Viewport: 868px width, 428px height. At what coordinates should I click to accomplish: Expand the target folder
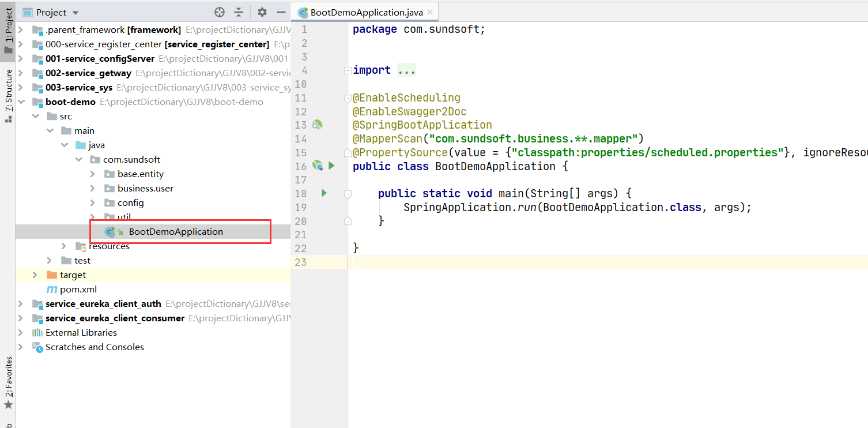35,275
